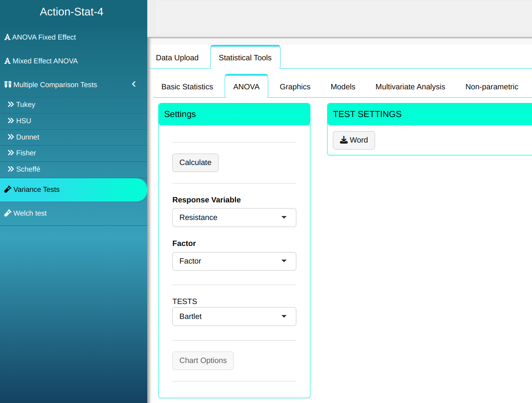Select the Scheffé test in sidebar
This screenshot has width=532, height=403.
[28, 169]
